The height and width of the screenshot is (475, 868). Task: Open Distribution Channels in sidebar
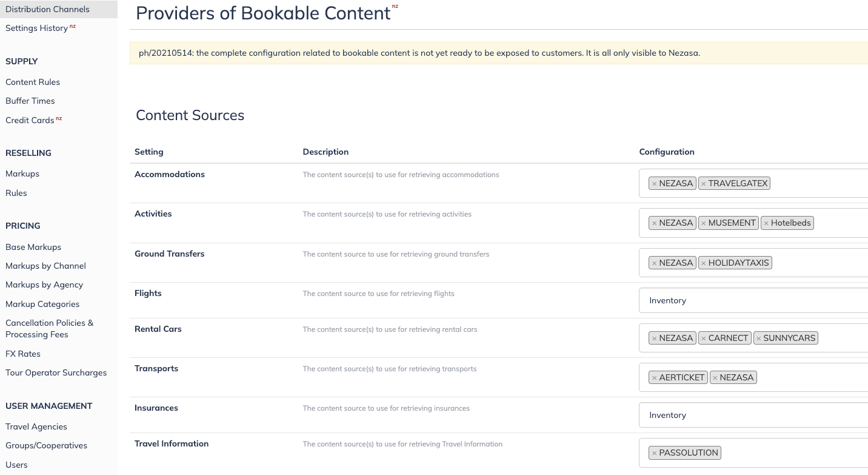tap(47, 9)
